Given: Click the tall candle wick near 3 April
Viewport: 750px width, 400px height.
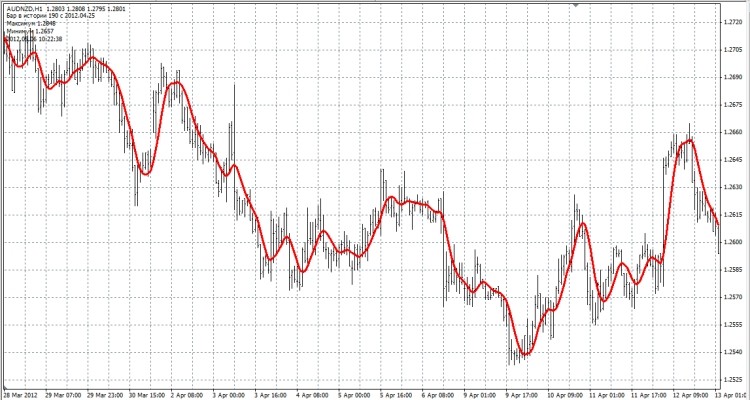Looking at the screenshot, I should click(235, 100).
